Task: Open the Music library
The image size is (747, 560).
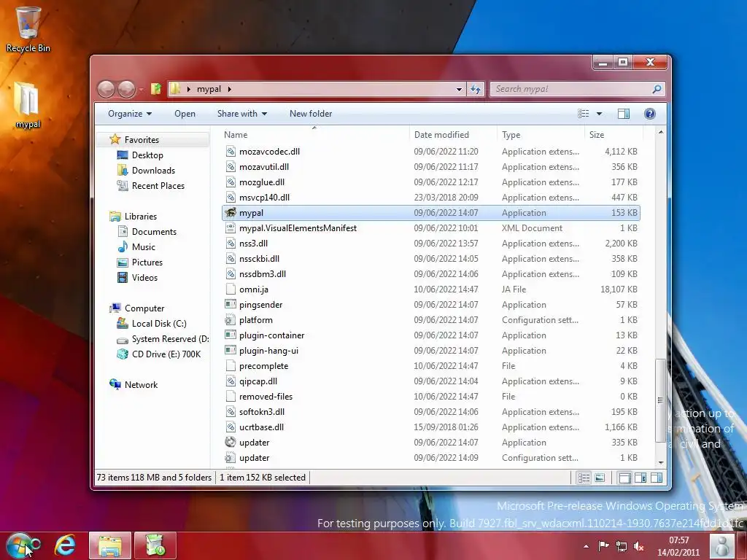Action: click(144, 247)
